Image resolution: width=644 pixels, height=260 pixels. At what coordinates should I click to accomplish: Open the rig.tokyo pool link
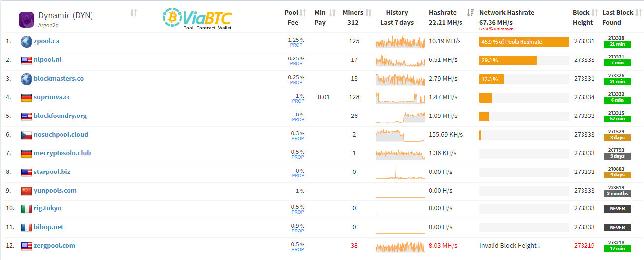[48, 208]
